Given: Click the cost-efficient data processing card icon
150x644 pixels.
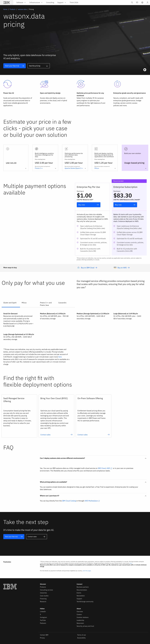Looking at the screenshot, I should [66, 149].
